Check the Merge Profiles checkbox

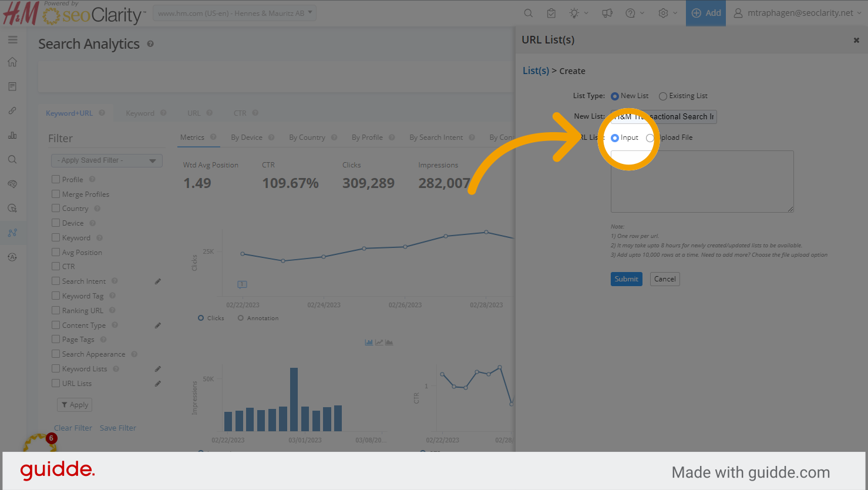56,194
